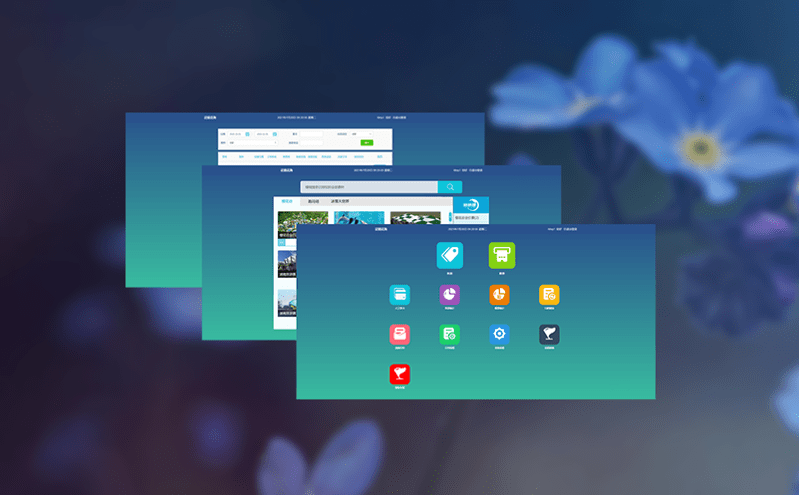Viewport: 799px width, 495px height.
Task: Open the green ticket printer icon
Action: point(501,255)
